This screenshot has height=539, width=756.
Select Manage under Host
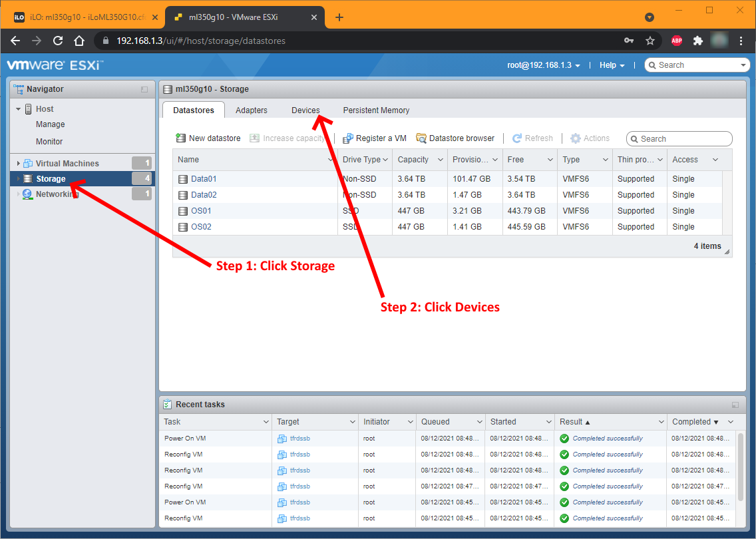[x=50, y=124]
